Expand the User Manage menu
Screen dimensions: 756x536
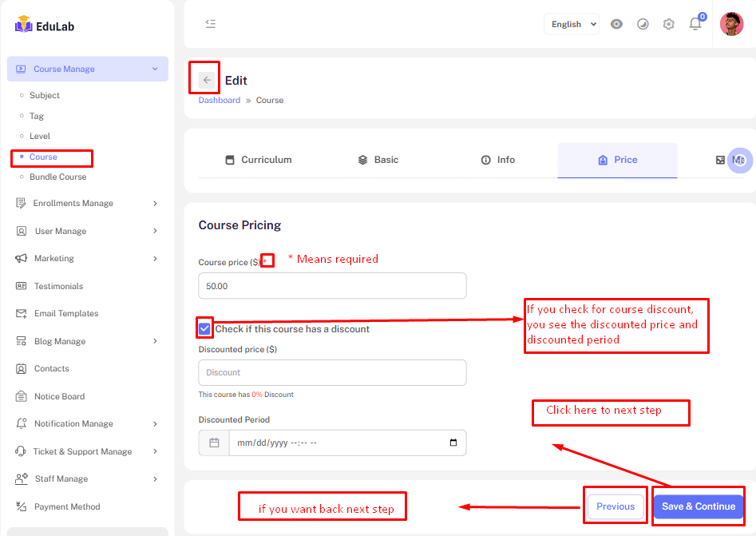coord(88,231)
